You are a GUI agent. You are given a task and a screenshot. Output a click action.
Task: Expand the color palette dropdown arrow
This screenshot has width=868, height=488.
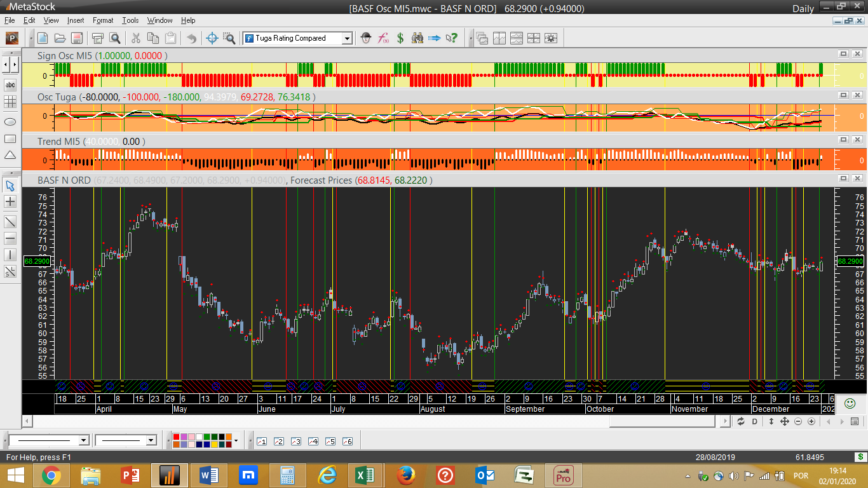pos(236,440)
